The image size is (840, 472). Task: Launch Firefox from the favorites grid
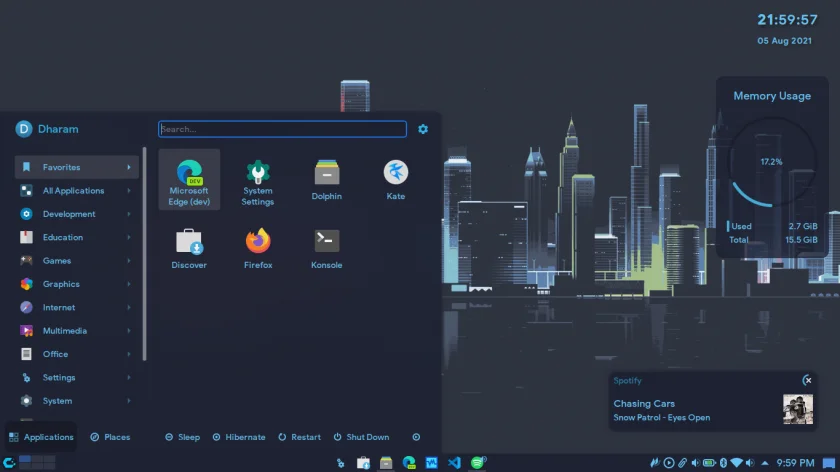[x=258, y=248]
